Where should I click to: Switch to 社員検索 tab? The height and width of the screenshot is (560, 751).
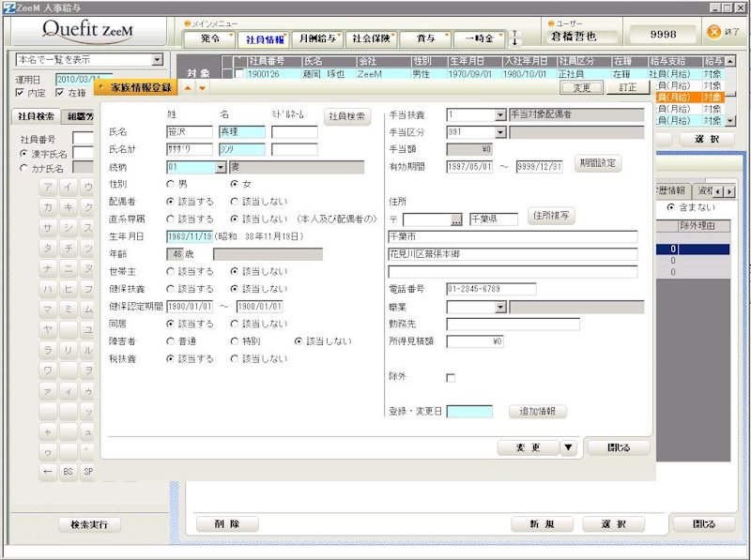coord(36,115)
